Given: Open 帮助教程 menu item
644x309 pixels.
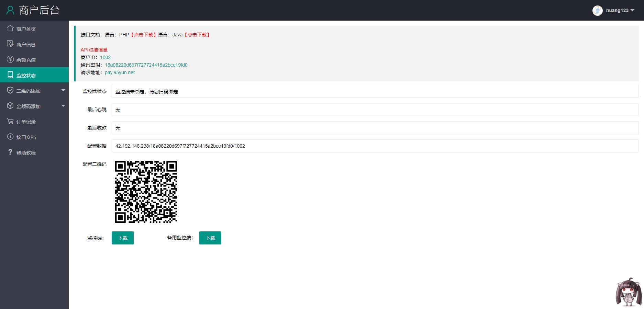Looking at the screenshot, I should pos(34,152).
